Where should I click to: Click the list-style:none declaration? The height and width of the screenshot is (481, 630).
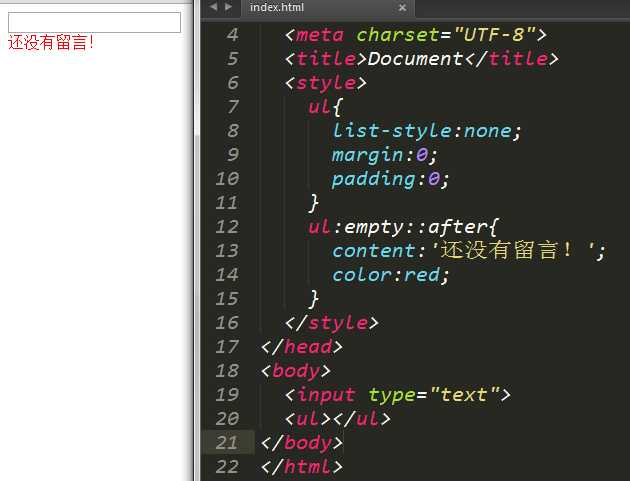[x=427, y=131]
